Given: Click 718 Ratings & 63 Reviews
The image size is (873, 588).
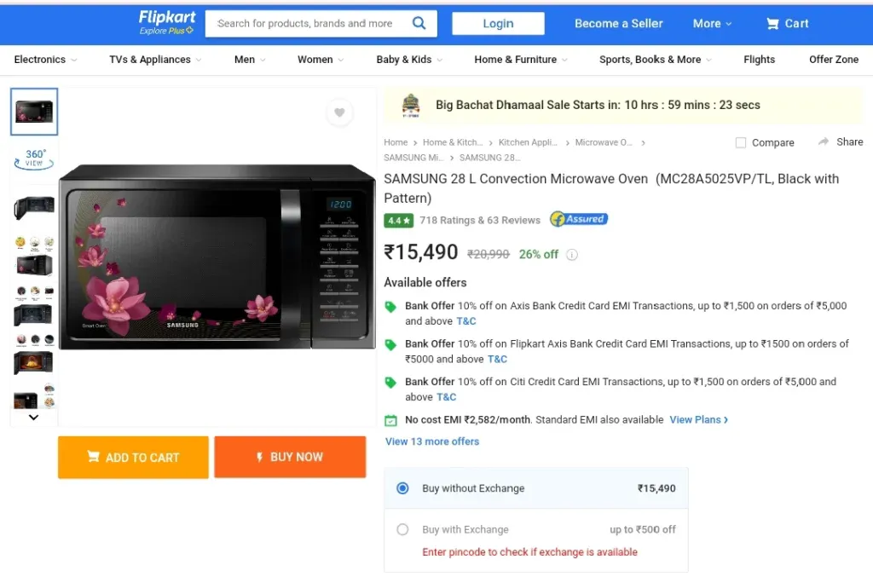Looking at the screenshot, I should tap(480, 221).
